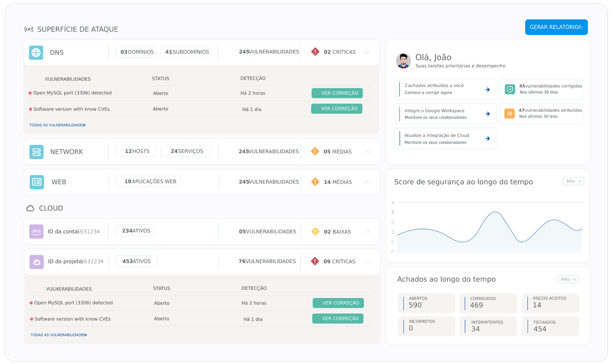Select the Abertos 590 stat card
The image size is (614, 364).
(x=426, y=303)
